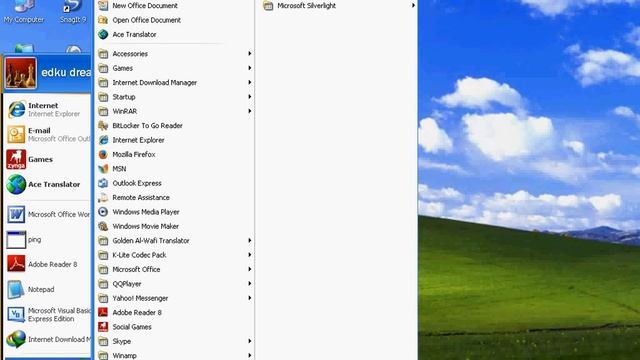Image resolution: width=640 pixels, height=360 pixels.
Task: Expand the Startup submenu arrow
Action: click(x=249, y=97)
